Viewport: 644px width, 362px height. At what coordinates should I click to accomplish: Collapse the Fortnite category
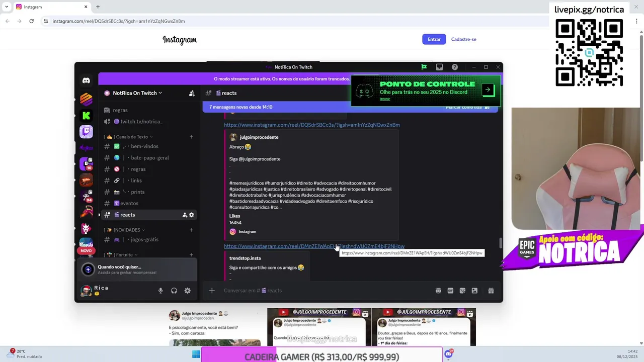click(121, 255)
